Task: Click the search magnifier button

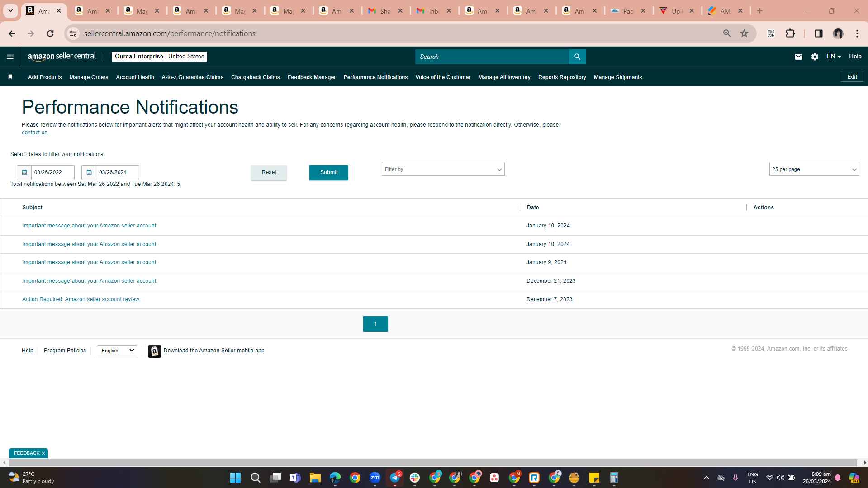Action: click(577, 57)
